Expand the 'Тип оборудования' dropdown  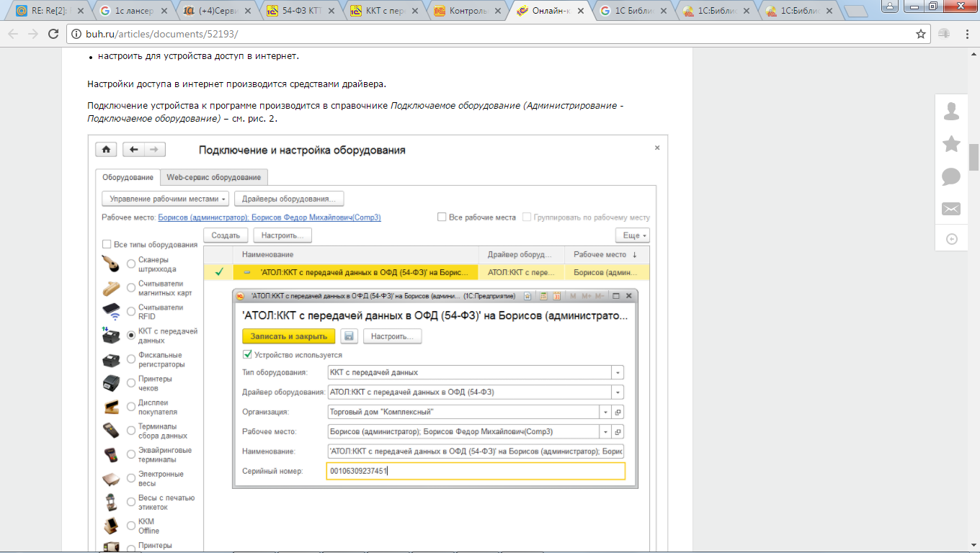coord(617,373)
